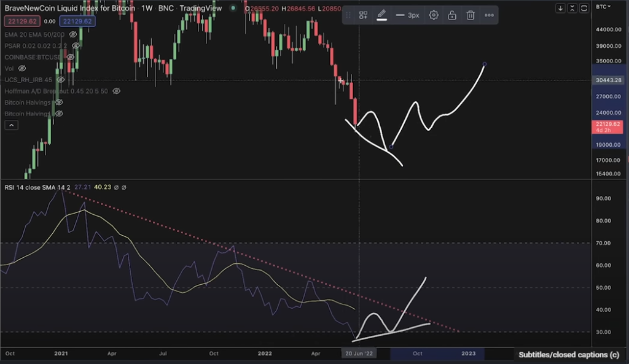Open more options three-dot menu

tap(490, 15)
